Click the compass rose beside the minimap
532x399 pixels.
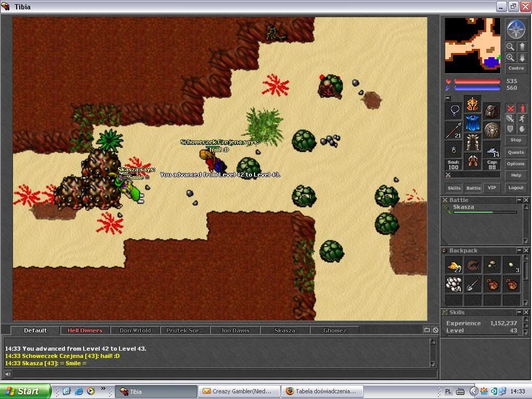[516, 29]
